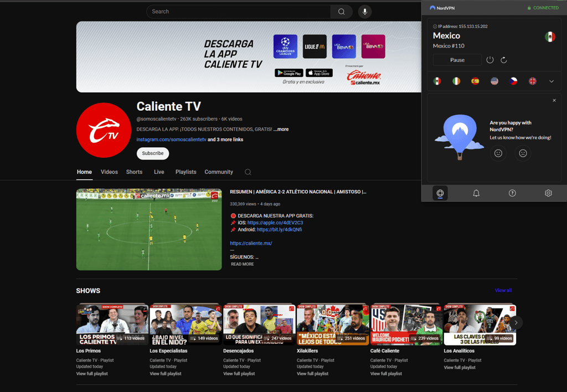The height and width of the screenshot is (392, 567).
Task: Activate voice search microphone icon
Action: point(365,12)
